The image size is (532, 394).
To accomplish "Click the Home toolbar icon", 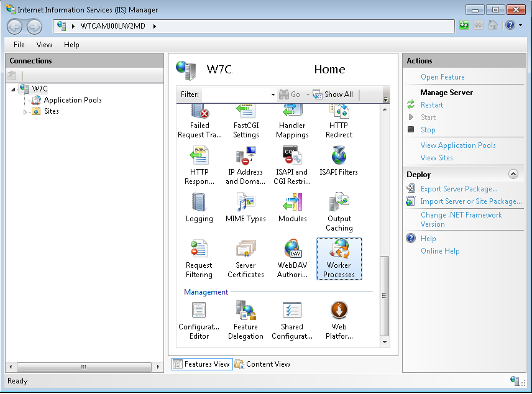I will (x=493, y=25).
